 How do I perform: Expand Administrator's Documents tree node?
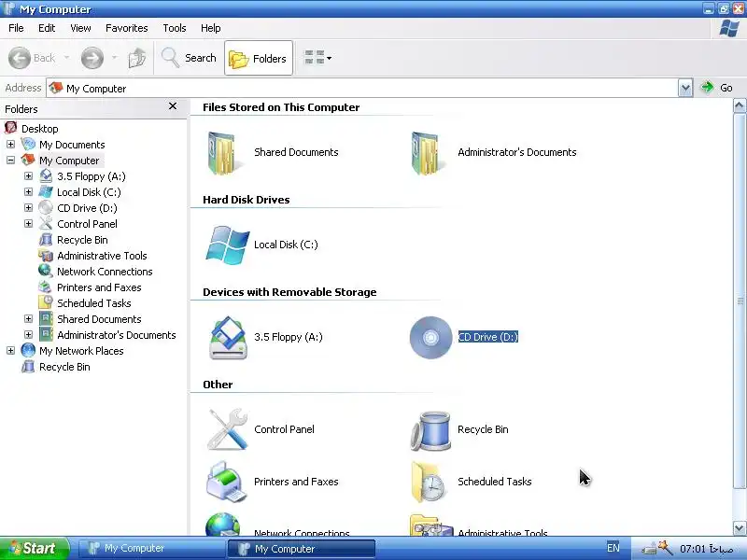[28, 335]
